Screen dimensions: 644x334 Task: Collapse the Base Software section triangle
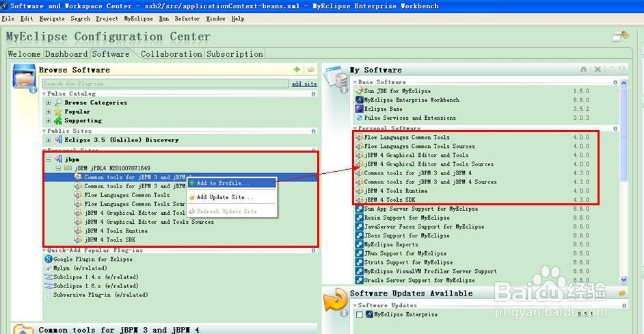point(355,82)
